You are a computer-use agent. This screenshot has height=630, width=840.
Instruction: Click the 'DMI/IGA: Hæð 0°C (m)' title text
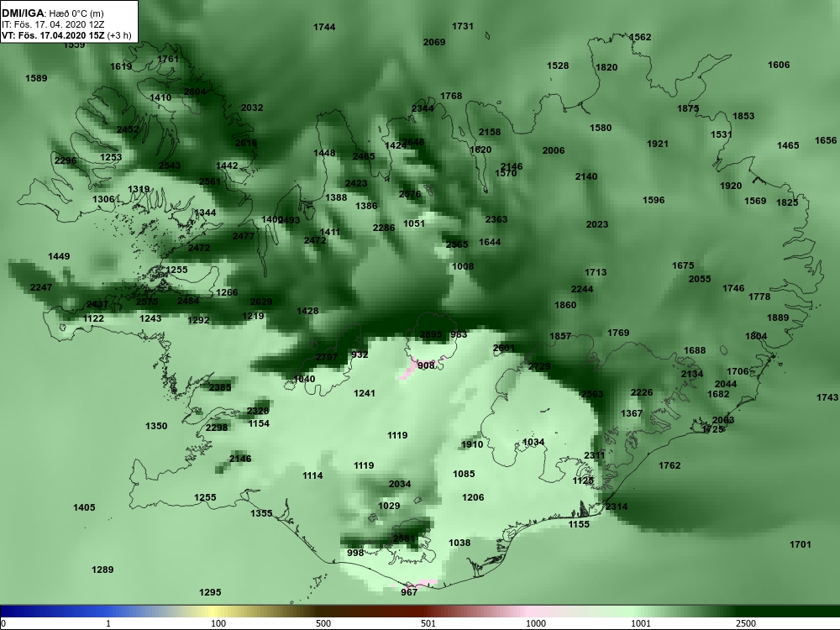[x=52, y=13]
